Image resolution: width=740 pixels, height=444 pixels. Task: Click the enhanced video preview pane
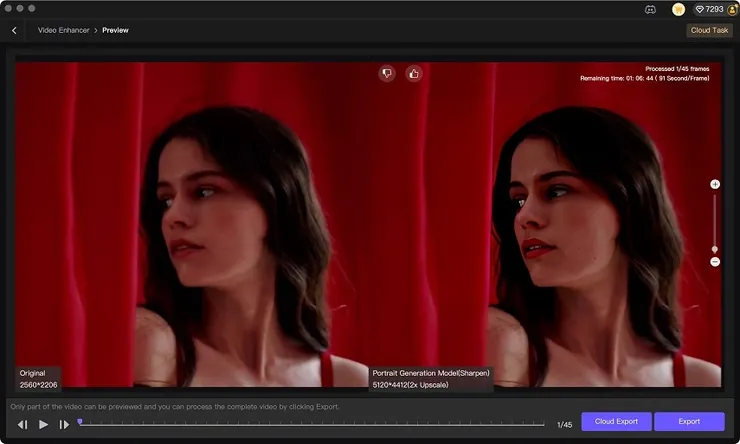(x=545, y=225)
